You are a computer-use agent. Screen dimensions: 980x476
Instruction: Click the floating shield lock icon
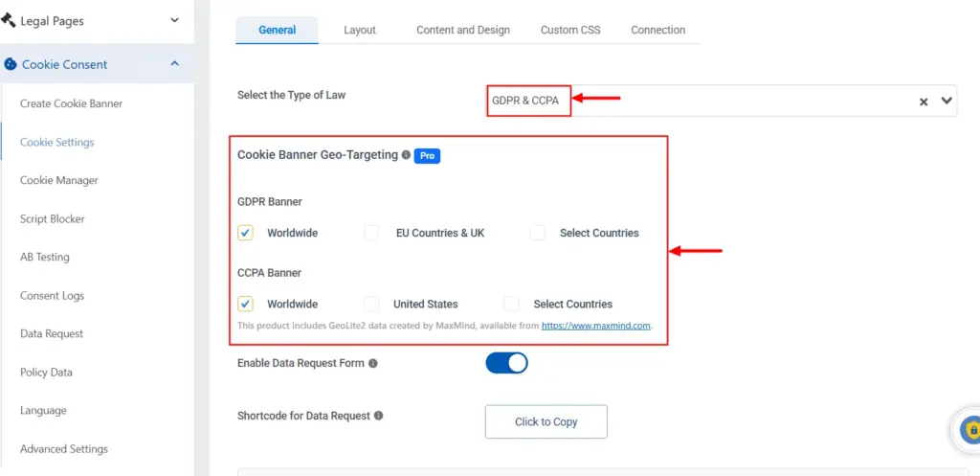point(972,430)
